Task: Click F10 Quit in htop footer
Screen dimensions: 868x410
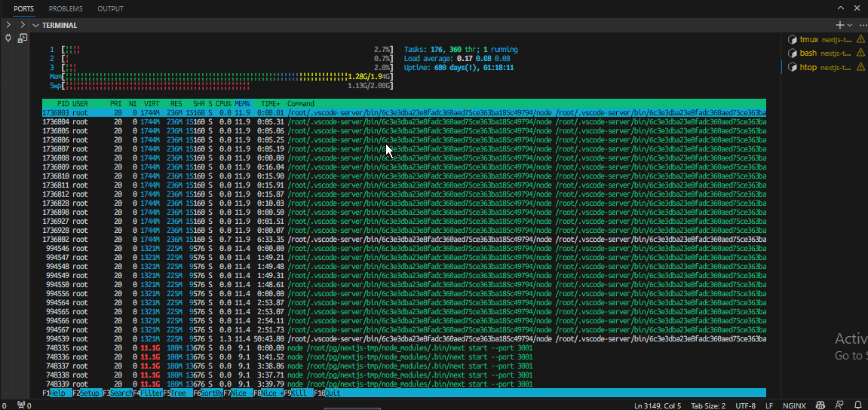Action: pos(328,393)
